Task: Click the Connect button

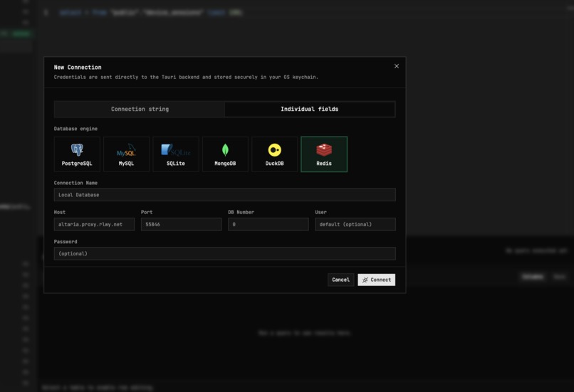Action: pyautogui.click(x=376, y=280)
